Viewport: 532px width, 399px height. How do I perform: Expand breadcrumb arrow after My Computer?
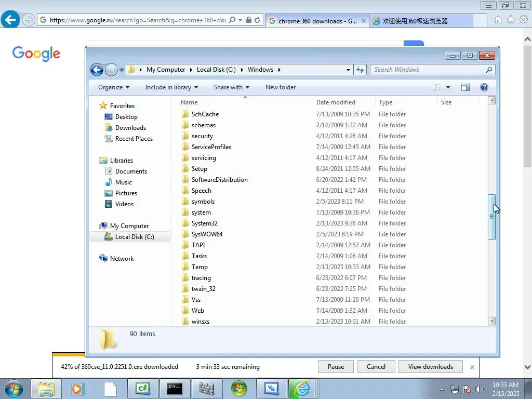click(x=191, y=70)
